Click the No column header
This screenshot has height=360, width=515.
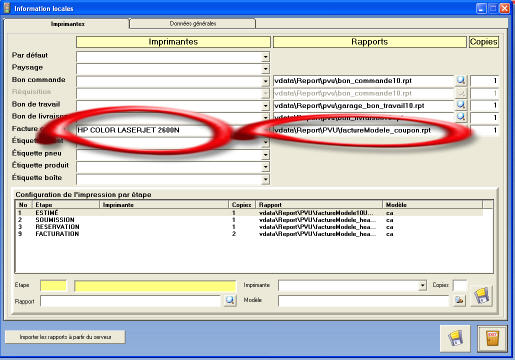coord(23,205)
